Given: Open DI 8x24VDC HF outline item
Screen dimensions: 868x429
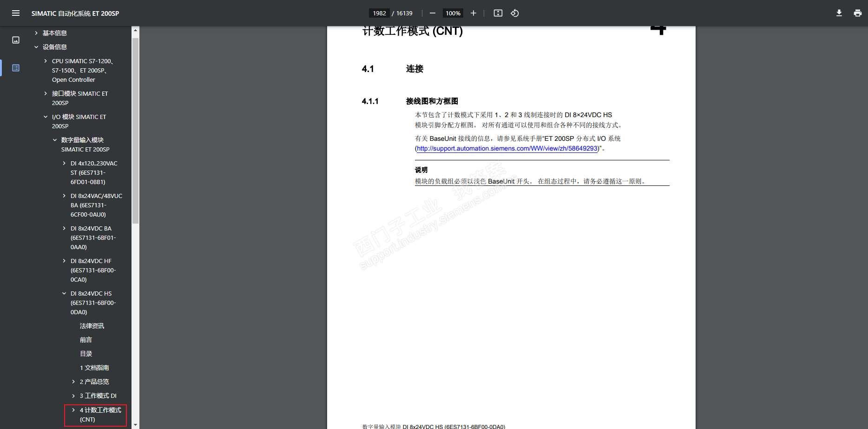Looking at the screenshot, I should click(x=93, y=270).
